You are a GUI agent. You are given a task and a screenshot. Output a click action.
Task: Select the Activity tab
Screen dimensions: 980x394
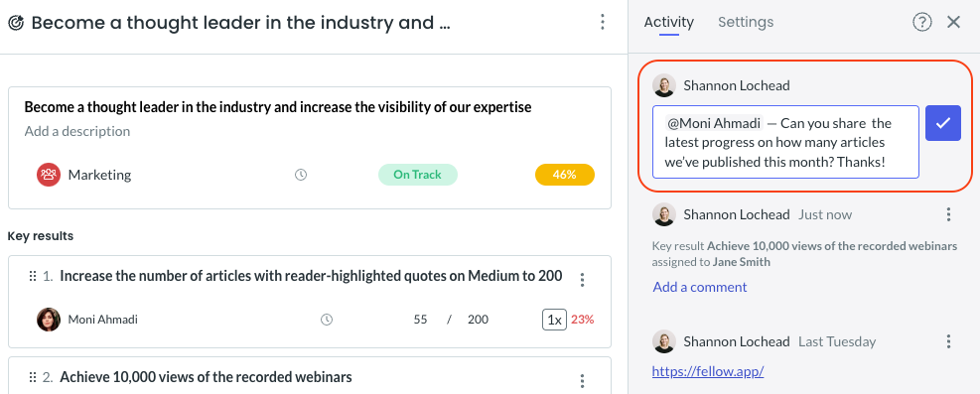tap(669, 23)
